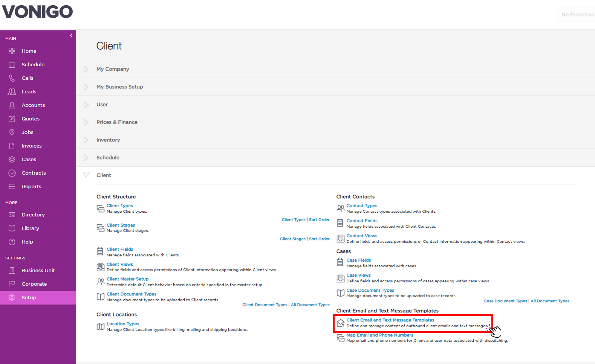This screenshot has width=595, height=364.
Task: Collapse the sidebar with the left chevron
Action: (71, 36)
